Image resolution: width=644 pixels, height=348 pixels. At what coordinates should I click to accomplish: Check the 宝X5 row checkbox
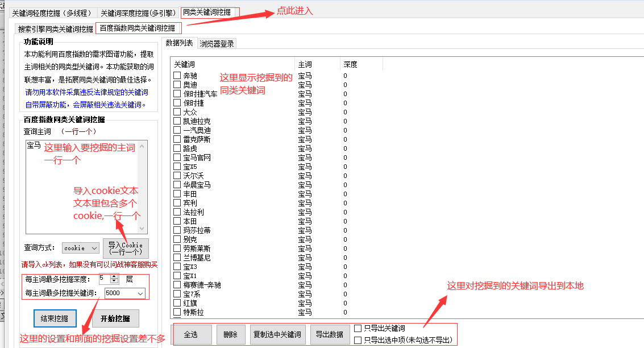tap(177, 167)
